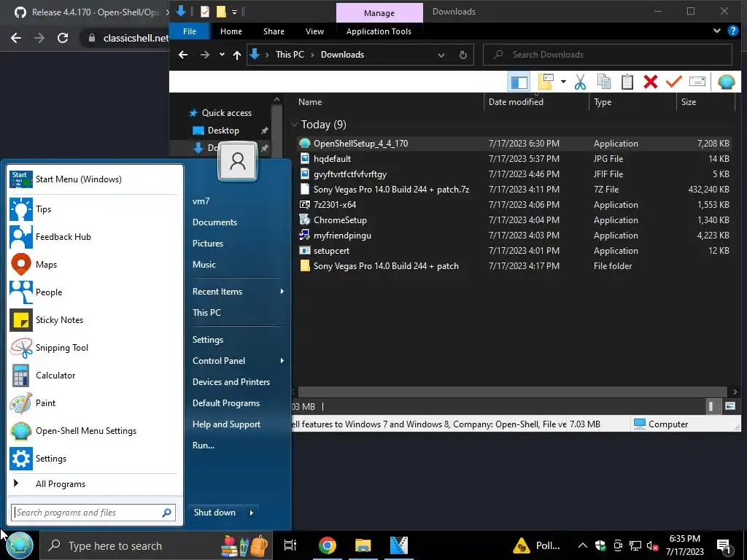
Task: Switch to the Share ribbon tab
Action: click(274, 31)
